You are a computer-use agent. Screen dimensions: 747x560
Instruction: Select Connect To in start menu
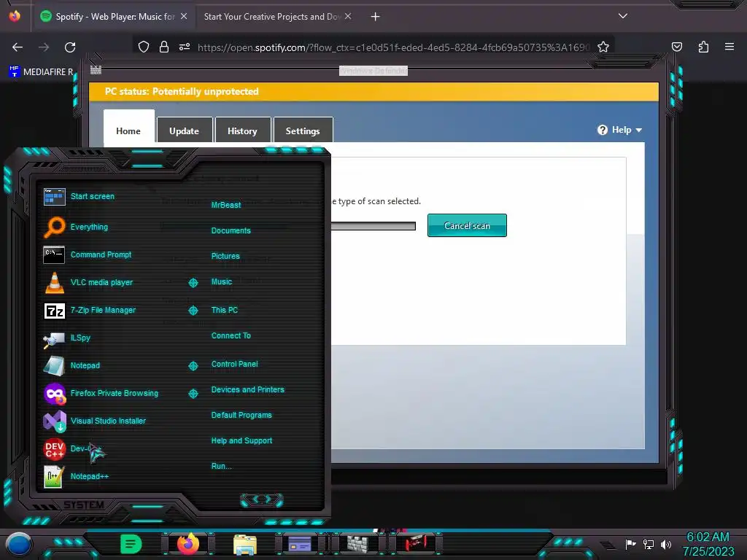click(x=231, y=335)
